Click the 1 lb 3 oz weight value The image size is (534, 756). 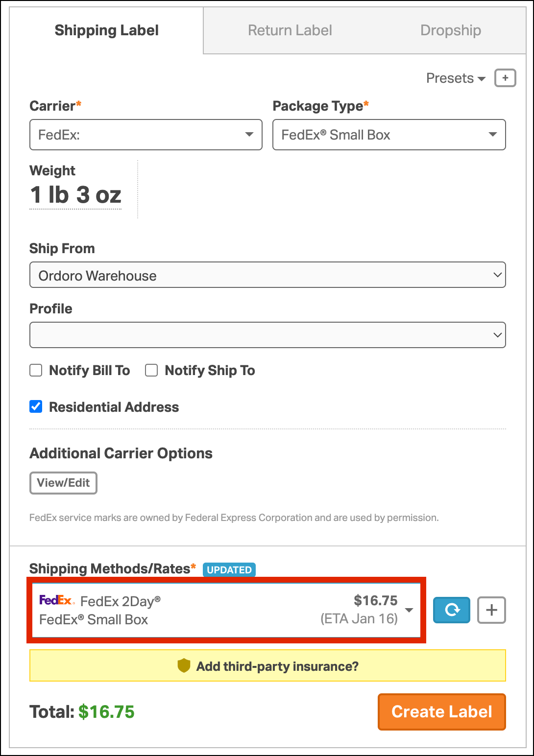pyautogui.click(x=75, y=195)
